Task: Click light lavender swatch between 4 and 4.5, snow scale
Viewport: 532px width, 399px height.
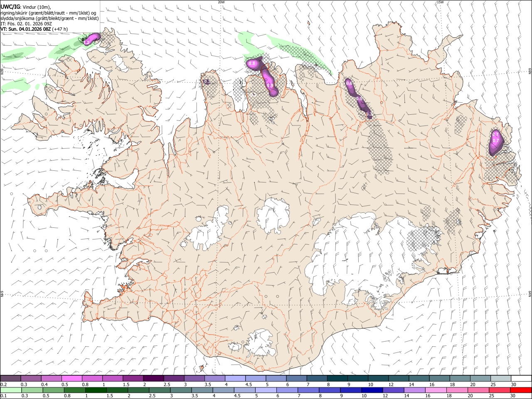Action: (235, 377)
